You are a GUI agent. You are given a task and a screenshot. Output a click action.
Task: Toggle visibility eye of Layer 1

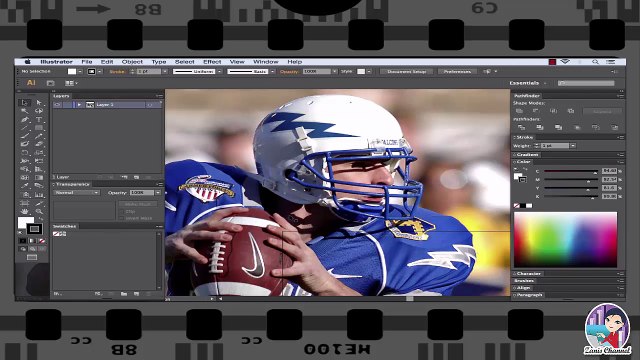tap(57, 105)
